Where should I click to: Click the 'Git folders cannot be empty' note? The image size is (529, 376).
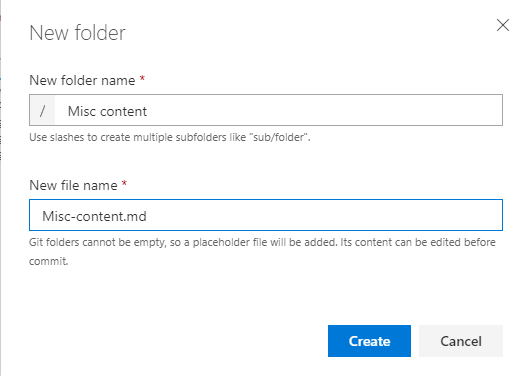pyautogui.click(x=262, y=251)
